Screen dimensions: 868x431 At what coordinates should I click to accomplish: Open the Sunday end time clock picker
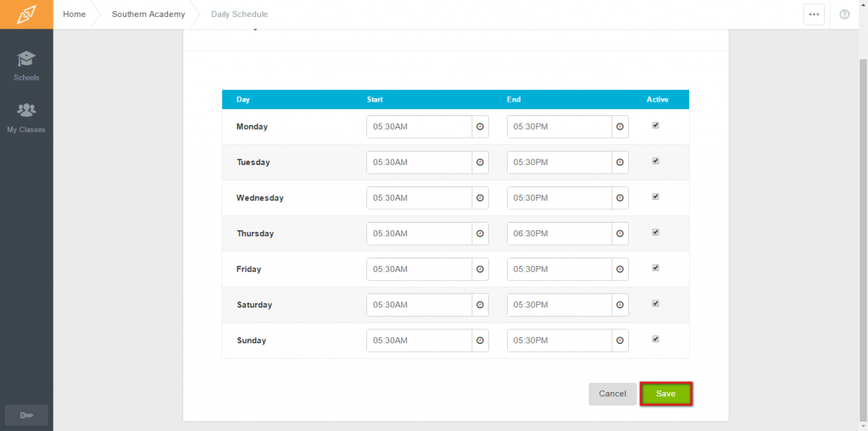[x=620, y=340]
